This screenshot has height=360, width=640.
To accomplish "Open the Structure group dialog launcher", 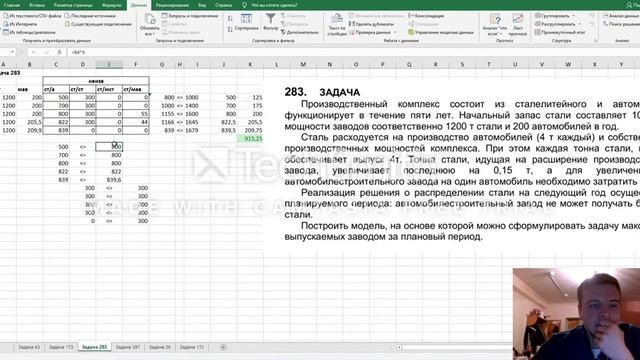I will tap(596, 41).
